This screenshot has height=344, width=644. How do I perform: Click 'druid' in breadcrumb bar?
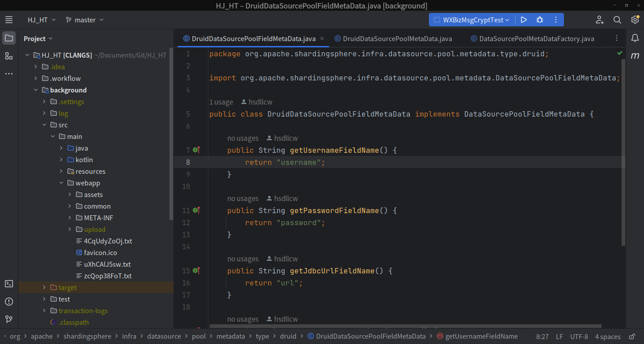pyautogui.click(x=288, y=336)
